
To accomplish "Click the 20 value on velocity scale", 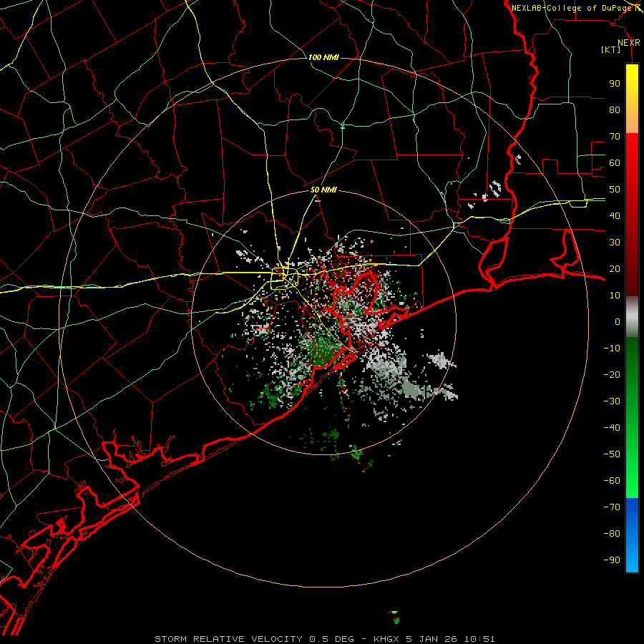I will (615, 269).
